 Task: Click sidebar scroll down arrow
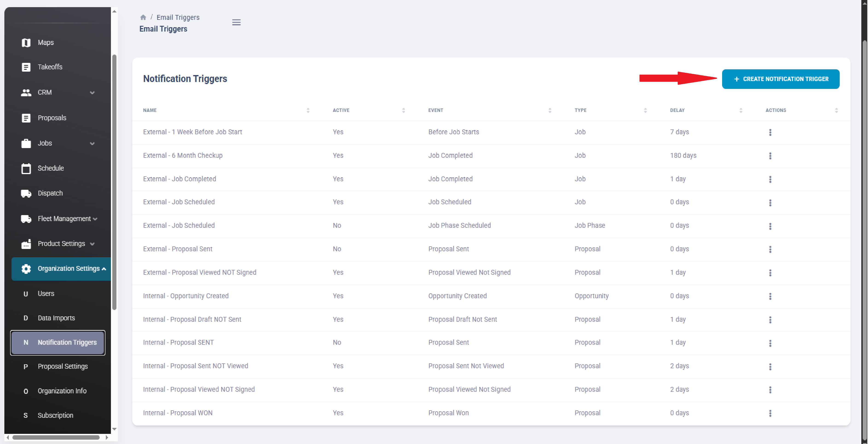point(114,429)
